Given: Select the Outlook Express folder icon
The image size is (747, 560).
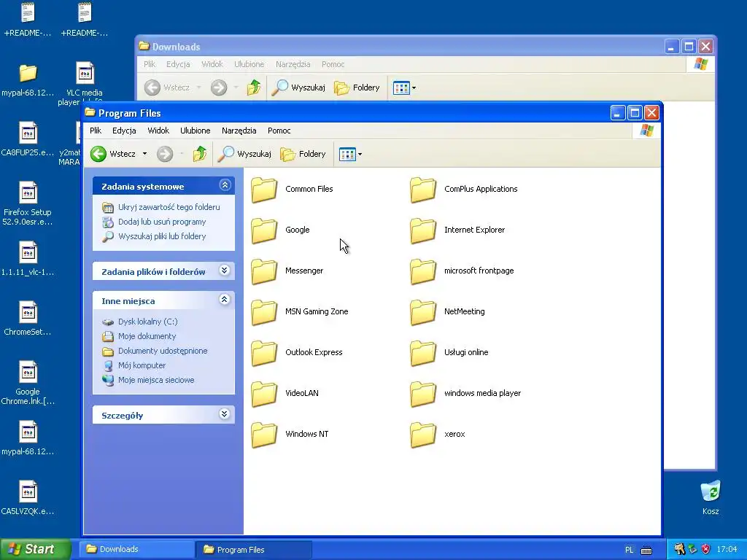Looking at the screenshot, I should 264,353.
